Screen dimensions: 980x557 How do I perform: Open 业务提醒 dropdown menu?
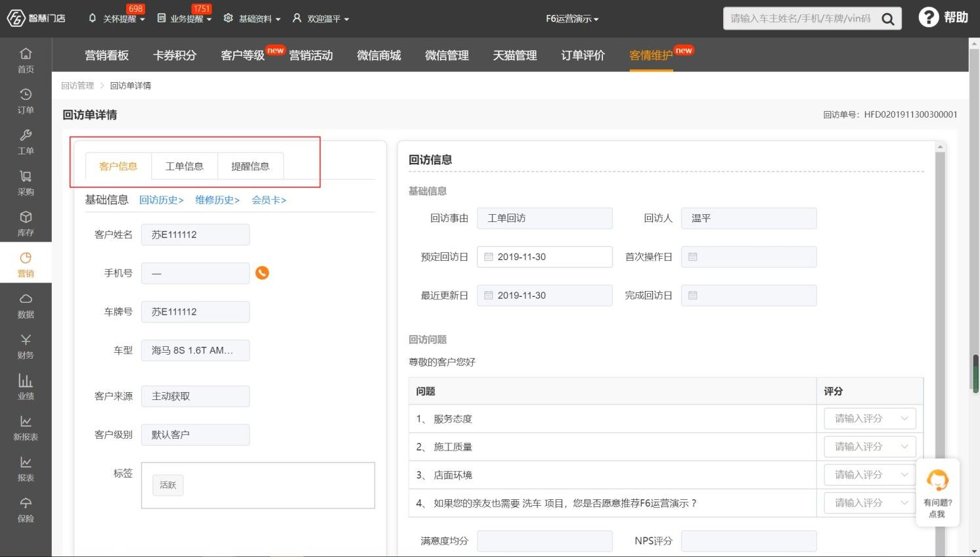coord(185,18)
